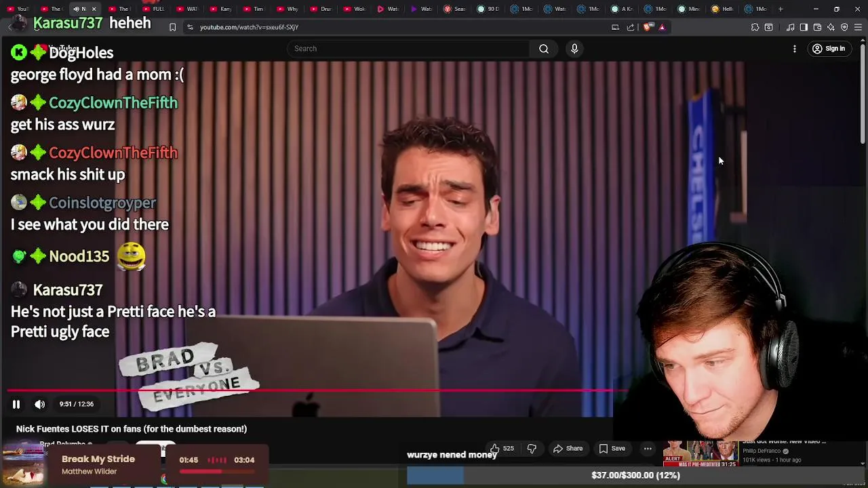Start voice search with microphone icon
This screenshot has width=868, height=488.
[574, 49]
